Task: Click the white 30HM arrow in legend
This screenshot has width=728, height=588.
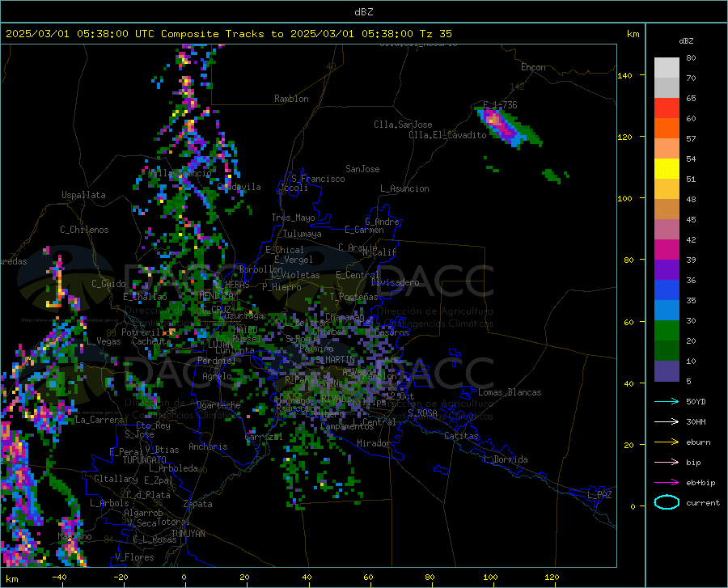Action: (x=667, y=422)
